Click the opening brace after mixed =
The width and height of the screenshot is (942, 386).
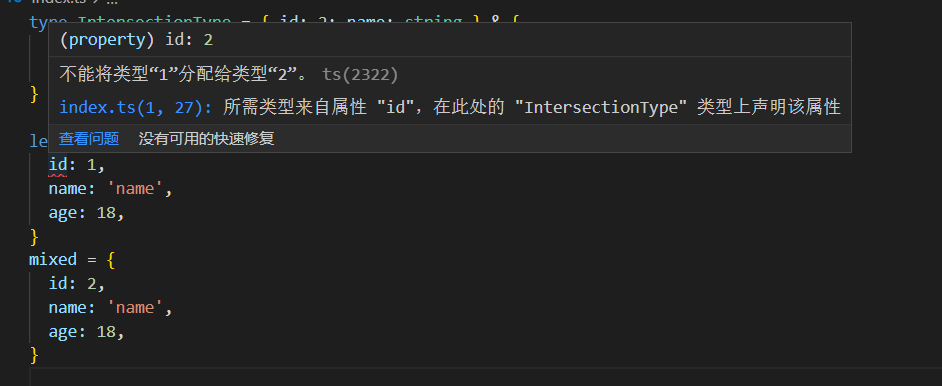coord(110,260)
